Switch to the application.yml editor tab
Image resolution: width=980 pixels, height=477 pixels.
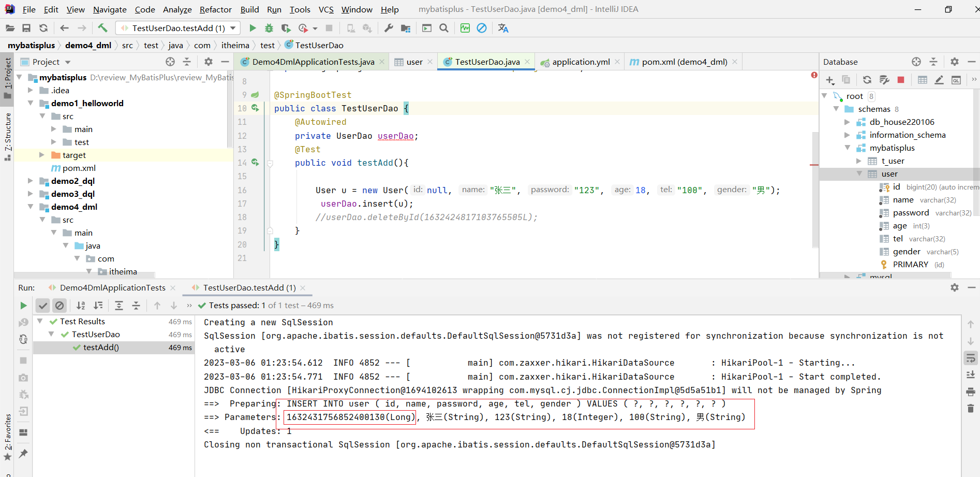(x=580, y=62)
